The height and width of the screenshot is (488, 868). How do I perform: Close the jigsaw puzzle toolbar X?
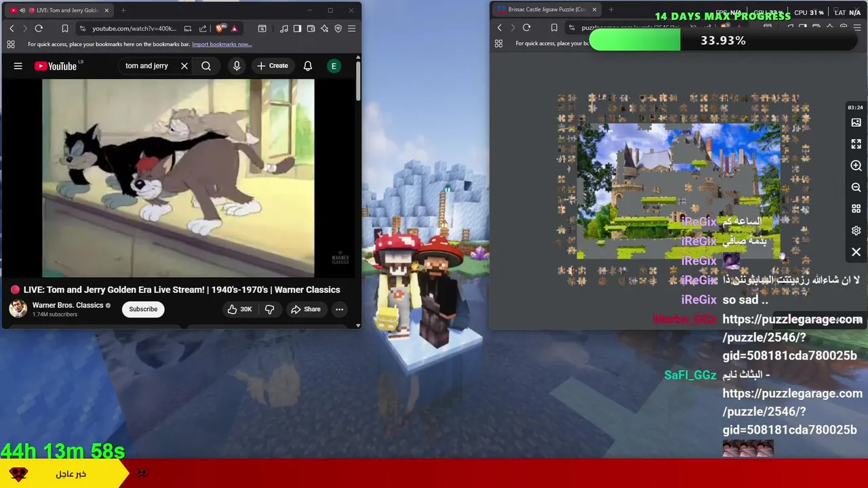856,252
